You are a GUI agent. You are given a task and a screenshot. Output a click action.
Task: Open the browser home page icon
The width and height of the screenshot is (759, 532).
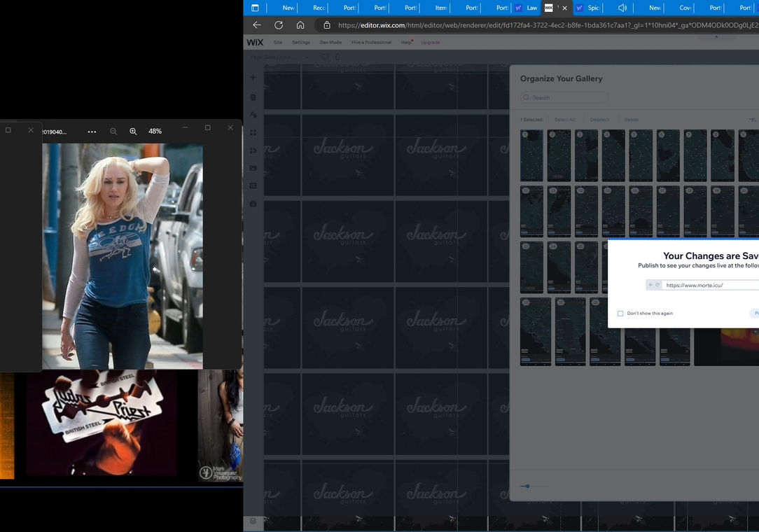(300, 25)
